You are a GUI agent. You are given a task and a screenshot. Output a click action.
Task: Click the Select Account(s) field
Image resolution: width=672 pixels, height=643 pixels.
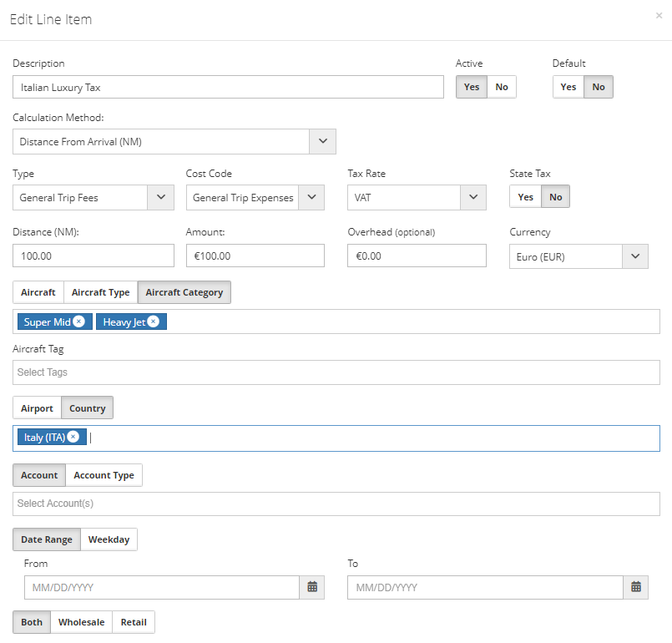pyautogui.click(x=336, y=504)
